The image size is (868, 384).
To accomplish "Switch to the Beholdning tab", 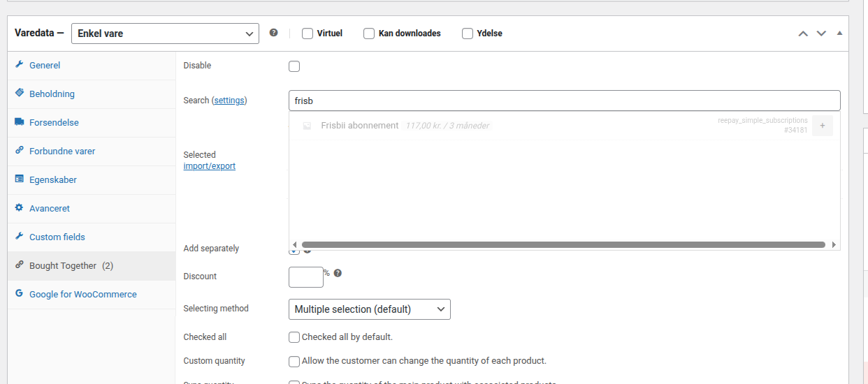I will (x=52, y=94).
